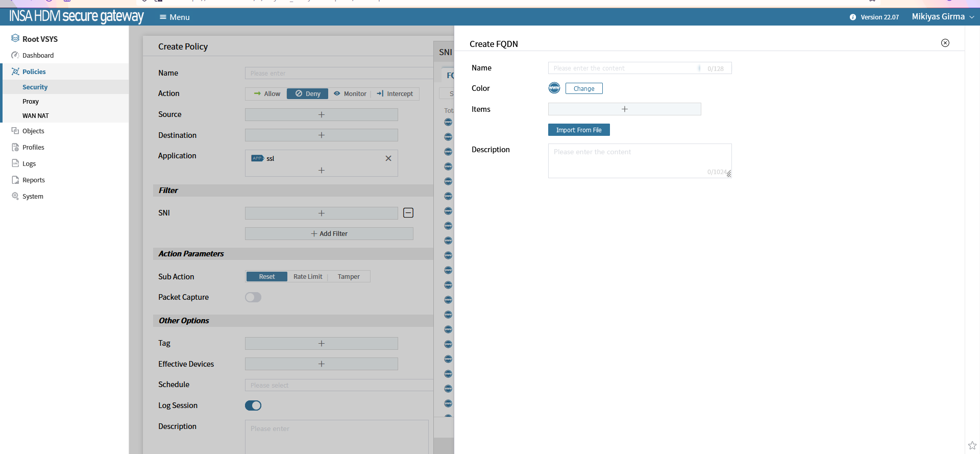Screen dimensions: 980x454
Task: Remove the SNI filter with minus icon
Action: pyautogui.click(x=408, y=213)
